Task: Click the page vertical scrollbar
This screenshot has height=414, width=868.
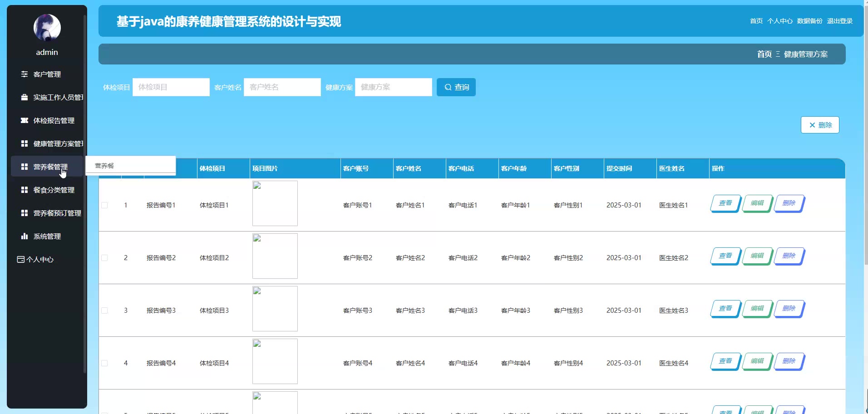Action: [x=865, y=136]
